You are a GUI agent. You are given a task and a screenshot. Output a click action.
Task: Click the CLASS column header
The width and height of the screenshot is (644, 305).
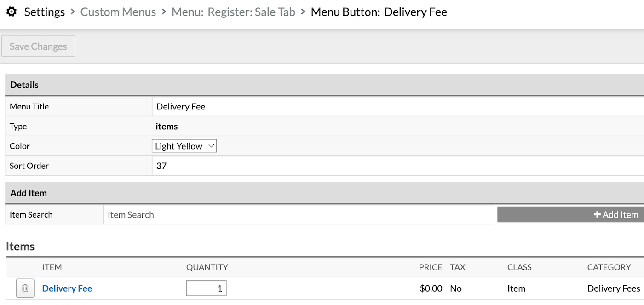click(x=519, y=267)
